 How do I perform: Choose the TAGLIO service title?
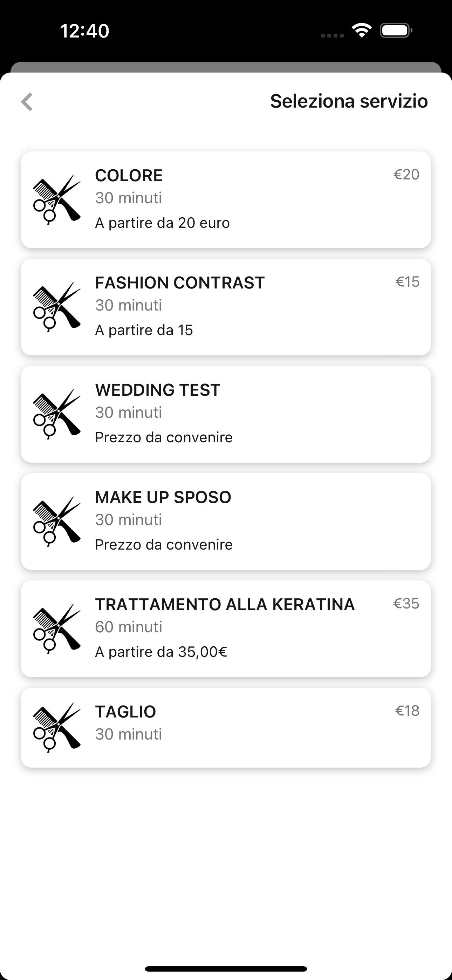click(125, 712)
